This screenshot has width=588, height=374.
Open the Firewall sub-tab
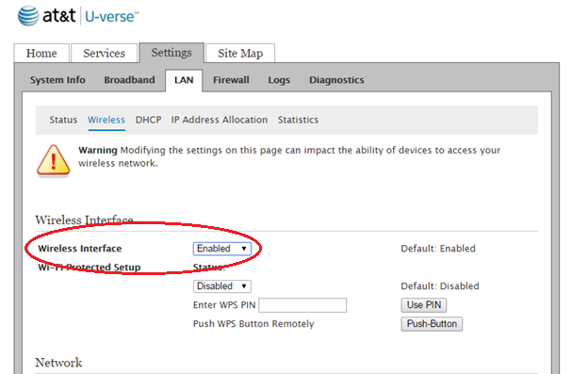click(x=231, y=80)
